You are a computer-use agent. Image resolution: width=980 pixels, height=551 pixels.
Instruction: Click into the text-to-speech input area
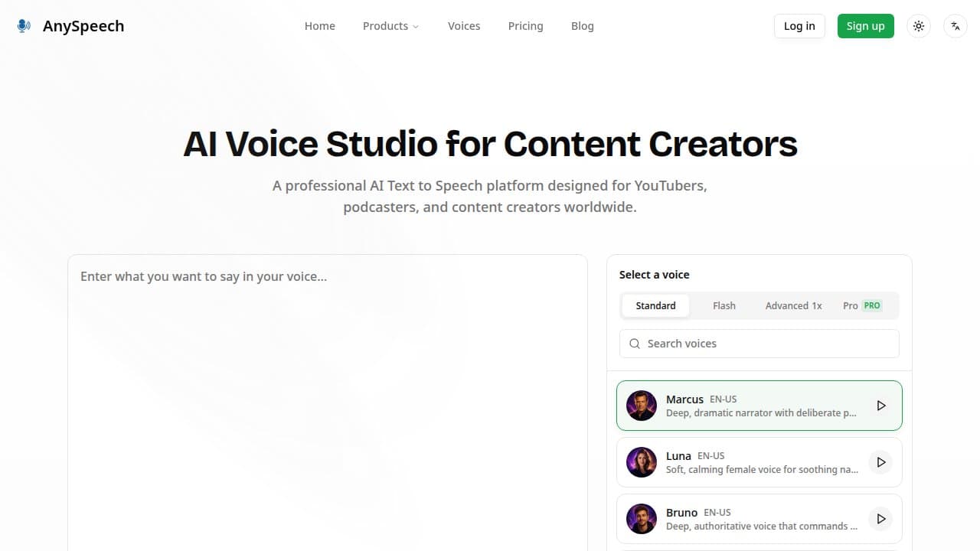328,403
